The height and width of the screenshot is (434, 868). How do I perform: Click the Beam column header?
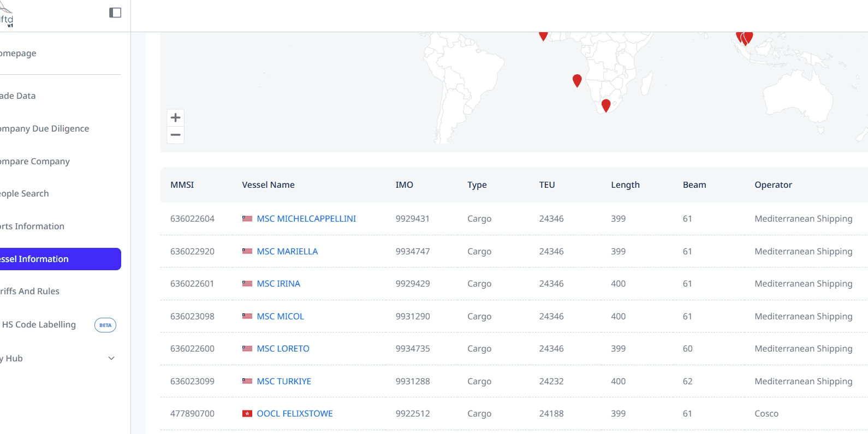(x=694, y=185)
